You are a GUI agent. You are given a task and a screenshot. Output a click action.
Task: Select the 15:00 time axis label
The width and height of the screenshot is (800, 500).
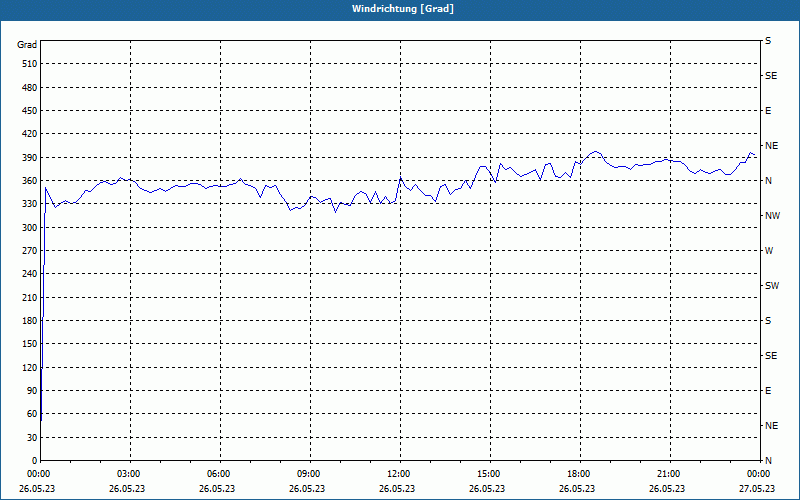click(x=489, y=474)
